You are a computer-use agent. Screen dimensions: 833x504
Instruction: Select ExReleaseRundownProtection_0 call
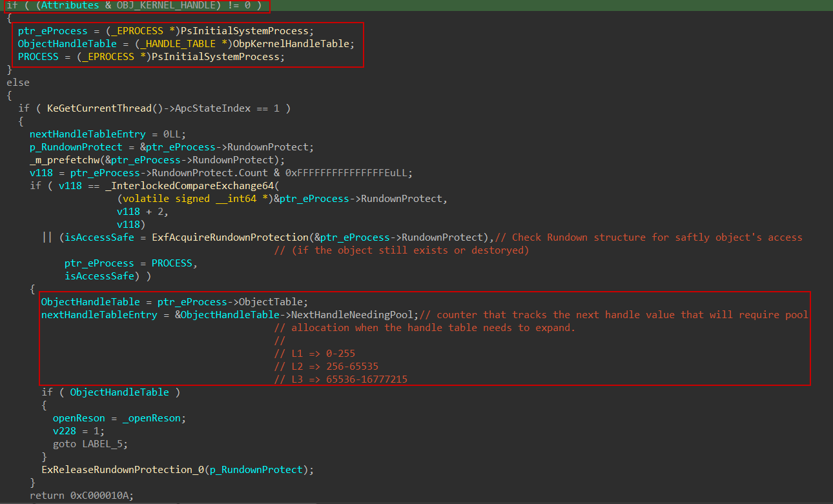click(x=122, y=470)
